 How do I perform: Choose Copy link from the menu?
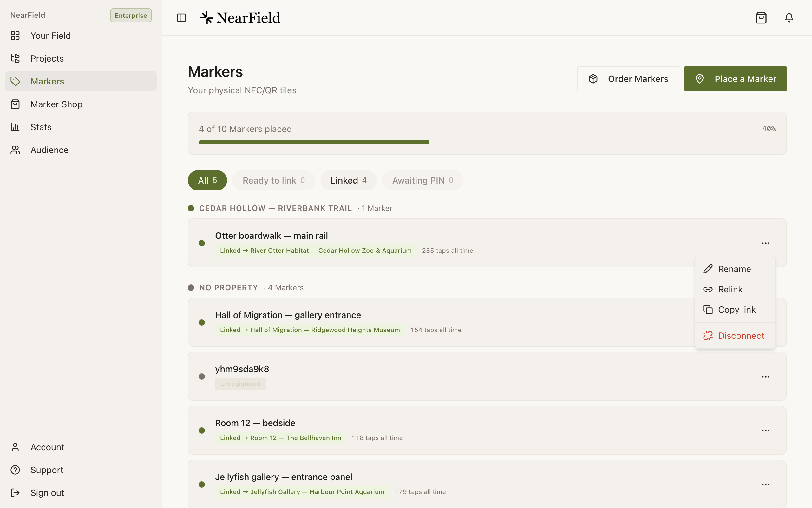[735, 310]
